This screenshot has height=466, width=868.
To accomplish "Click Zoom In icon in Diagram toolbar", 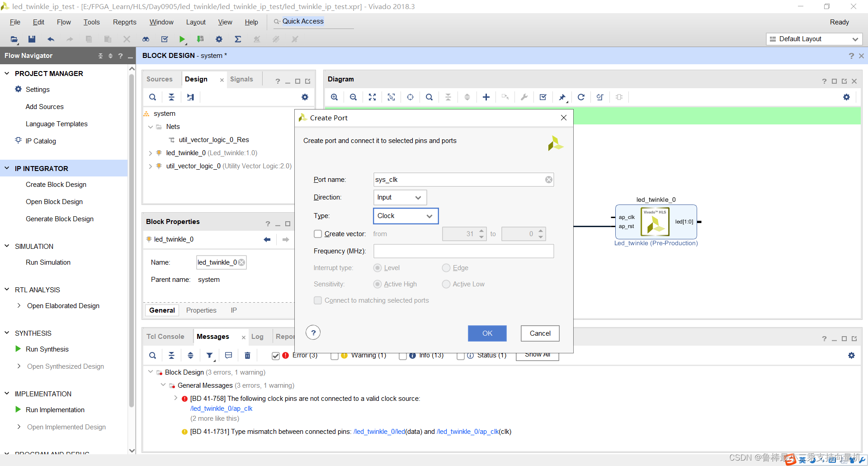I will pos(334,97).
